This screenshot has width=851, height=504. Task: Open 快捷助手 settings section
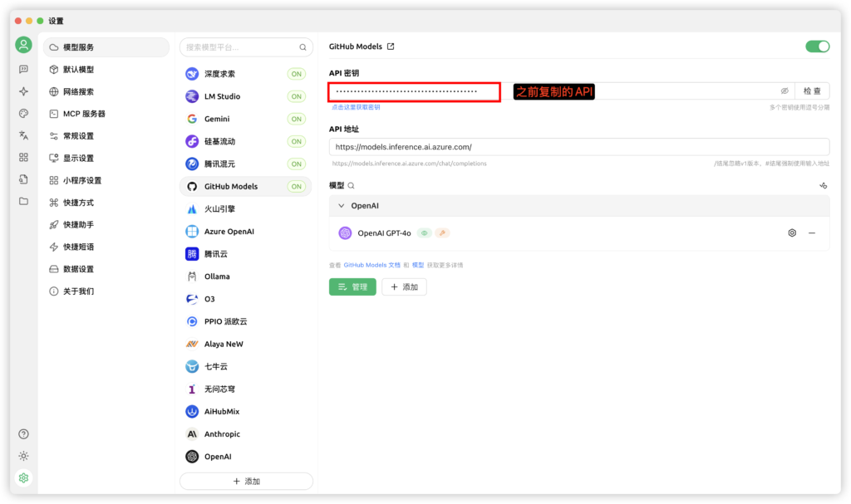[106, 225]
